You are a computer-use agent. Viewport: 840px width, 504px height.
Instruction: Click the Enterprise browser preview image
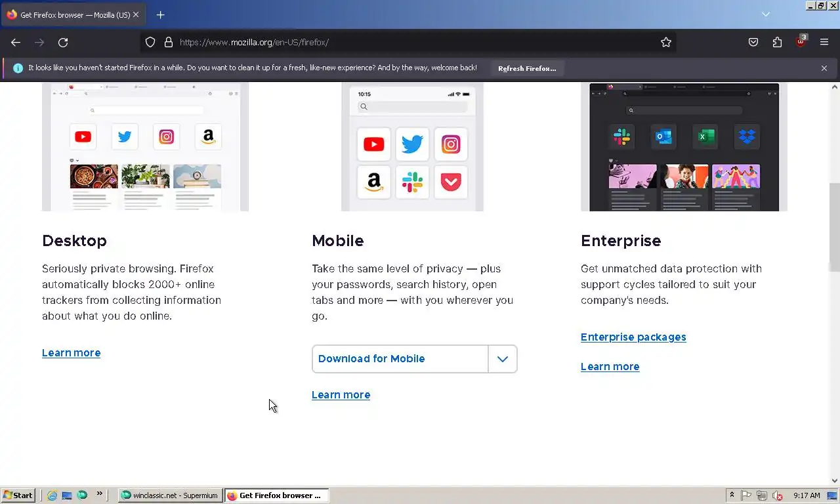pos(684,147)
